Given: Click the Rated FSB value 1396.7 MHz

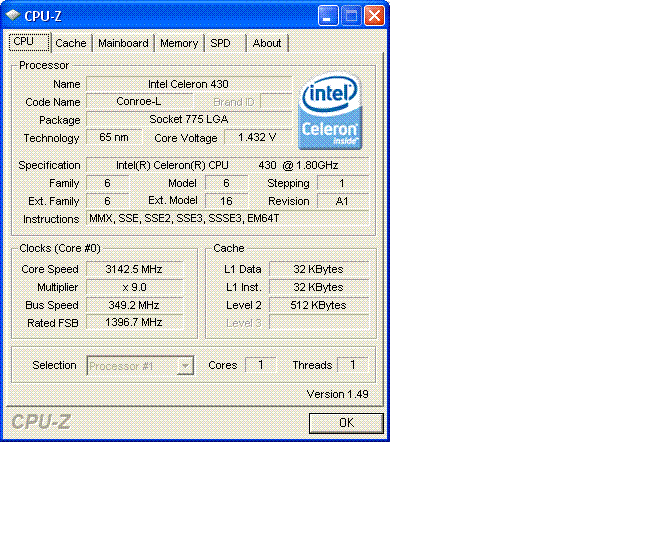Looking at the screenshot, I should 134,322.
